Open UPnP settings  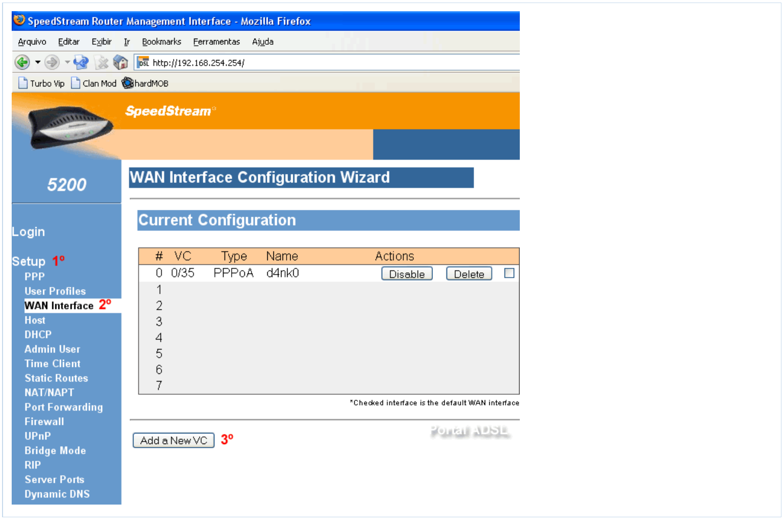click(38, 436)
